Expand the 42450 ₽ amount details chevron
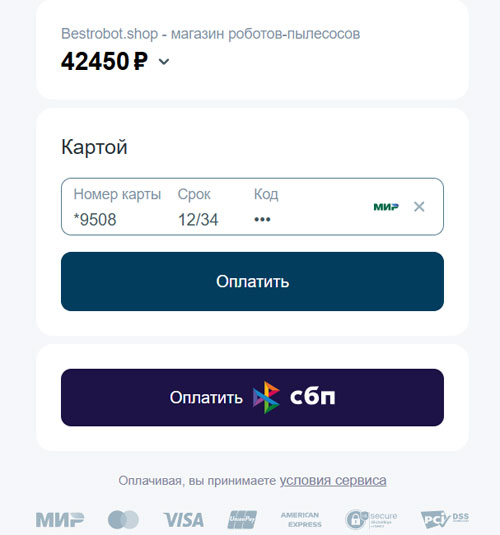 click(164, 62)
